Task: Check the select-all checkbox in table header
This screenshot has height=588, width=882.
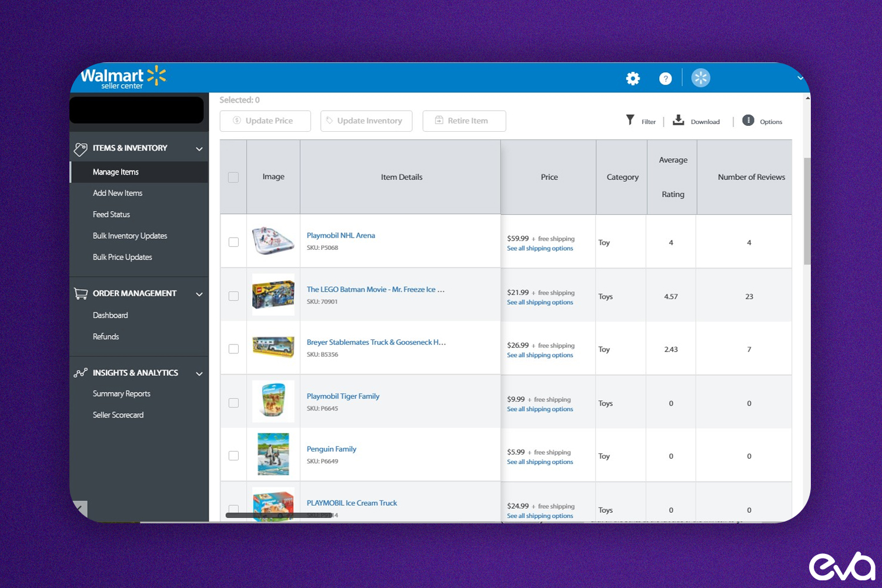Action: coord(233,177)
